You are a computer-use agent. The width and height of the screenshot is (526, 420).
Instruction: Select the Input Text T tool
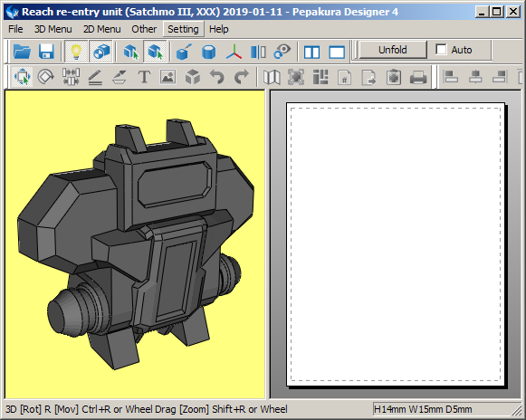[144, 77]
